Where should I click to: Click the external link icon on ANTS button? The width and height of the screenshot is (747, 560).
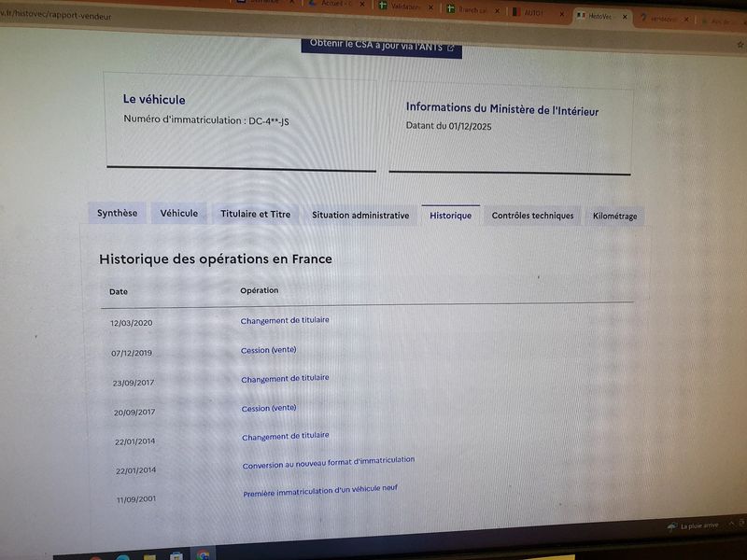point(450,48)
